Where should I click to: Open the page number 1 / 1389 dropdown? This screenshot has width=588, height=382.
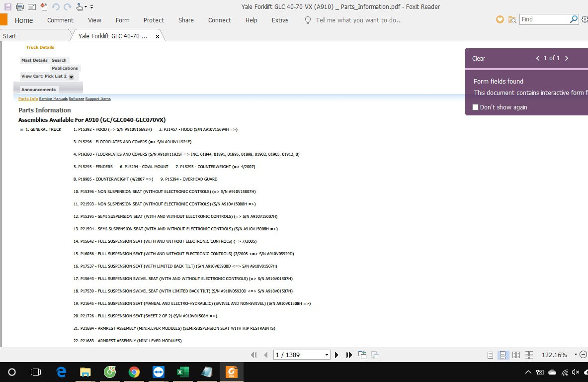(x=327, y=355)
